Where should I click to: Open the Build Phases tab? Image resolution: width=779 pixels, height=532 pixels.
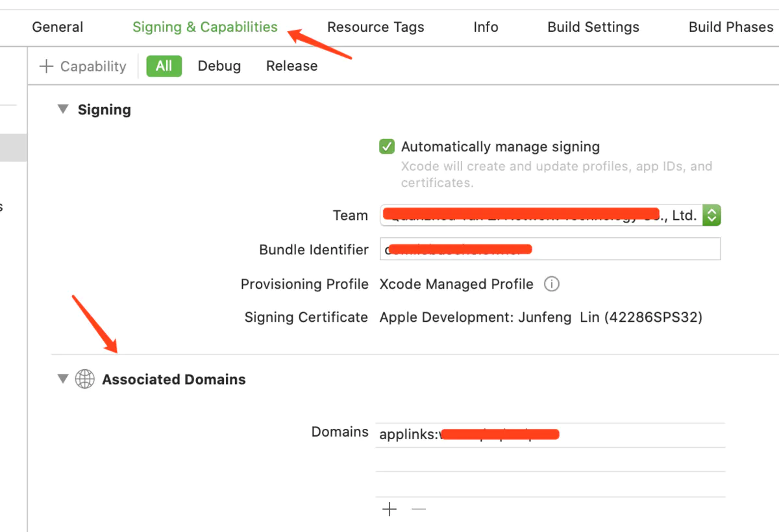[x=731, y=27]
